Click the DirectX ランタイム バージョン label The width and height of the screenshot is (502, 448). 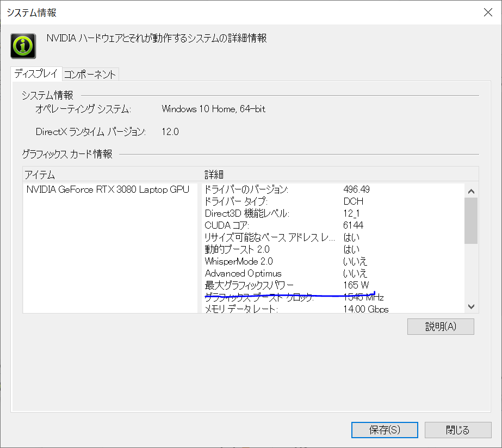(x=91, y=132)
